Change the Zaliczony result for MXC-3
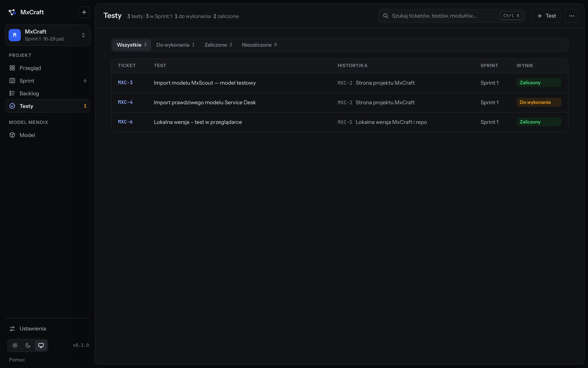588x368 pixels. pos(539,83)
